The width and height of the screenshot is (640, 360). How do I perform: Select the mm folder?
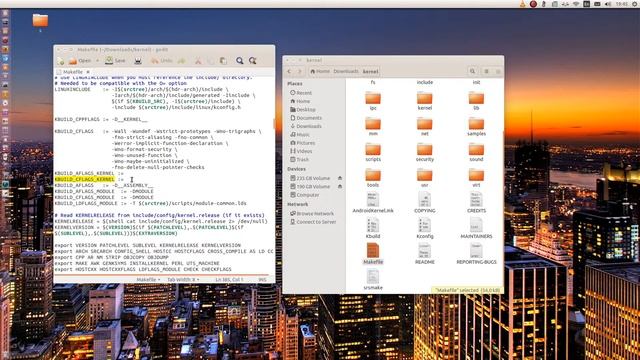click(x=373, y=127)
